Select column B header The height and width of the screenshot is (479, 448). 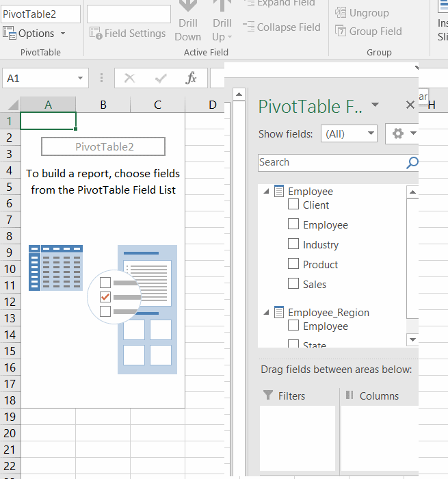[x=103, y=105]
